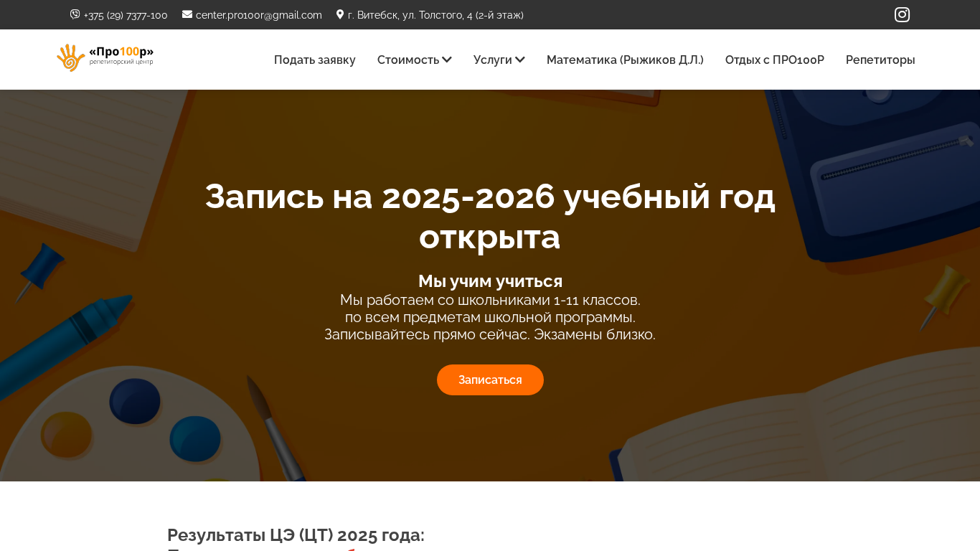Click the center.pro100r@gmail.com email address
980x551 pixels.
pyautogui.click(x=259, y=15)
